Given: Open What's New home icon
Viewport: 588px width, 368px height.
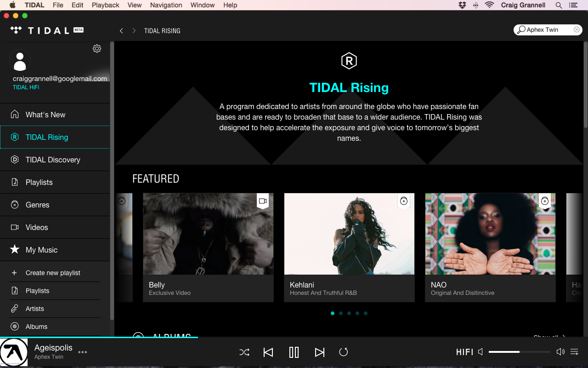Looking at the screenshot, I should 15,114.
